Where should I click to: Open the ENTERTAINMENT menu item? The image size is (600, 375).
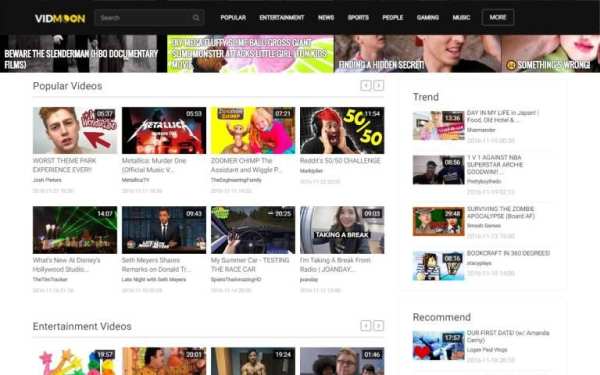click(x=282, y=18)
